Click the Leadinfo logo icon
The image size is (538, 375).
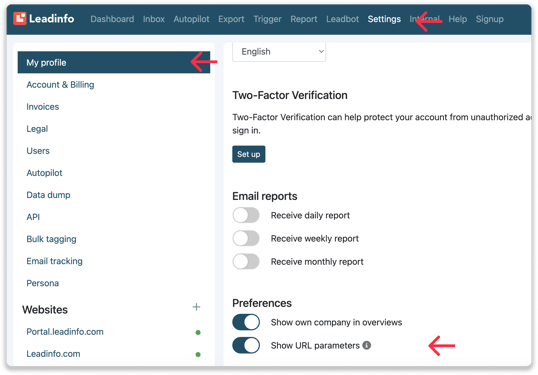(20, 19)
